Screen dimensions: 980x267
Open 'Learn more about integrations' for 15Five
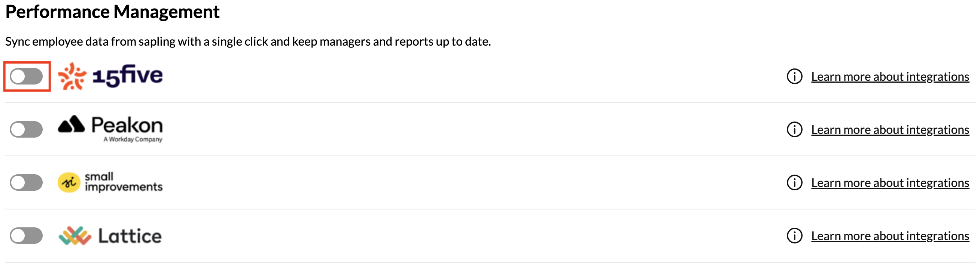pyautogui.click(x=890, y=77)
